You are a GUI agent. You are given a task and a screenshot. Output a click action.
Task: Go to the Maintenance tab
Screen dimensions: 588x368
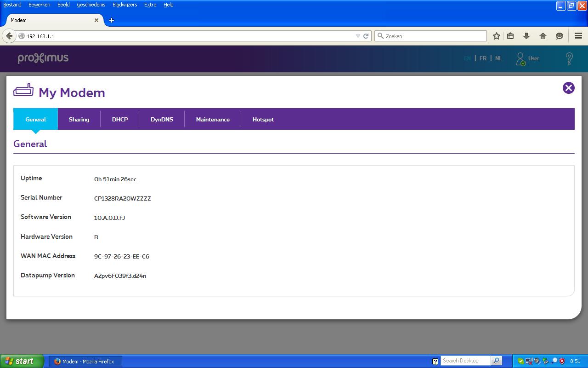coord(213,119)
